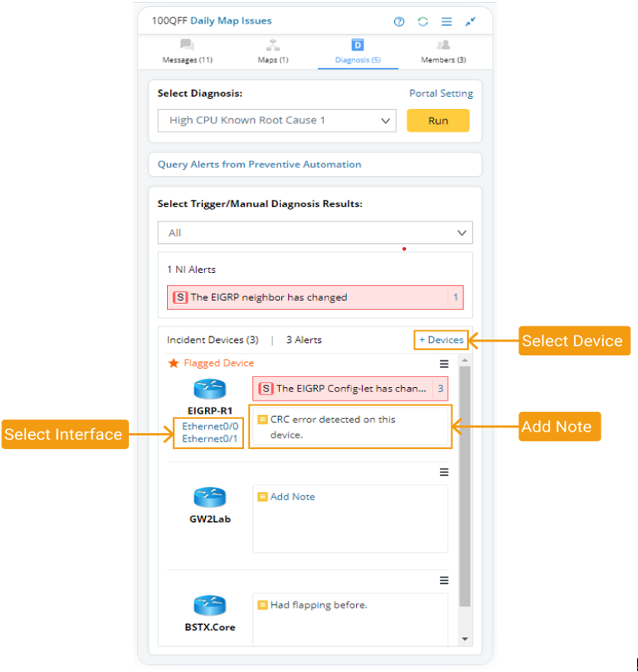Click the note icon beside CRC error text
The image size is (638, 672).
(262, 420)
